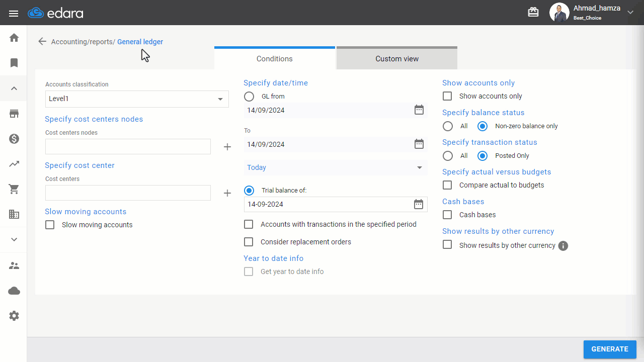Click the General ledger breadcrumb link
This screenshot has width=644, height=362.
coord(140,42)
